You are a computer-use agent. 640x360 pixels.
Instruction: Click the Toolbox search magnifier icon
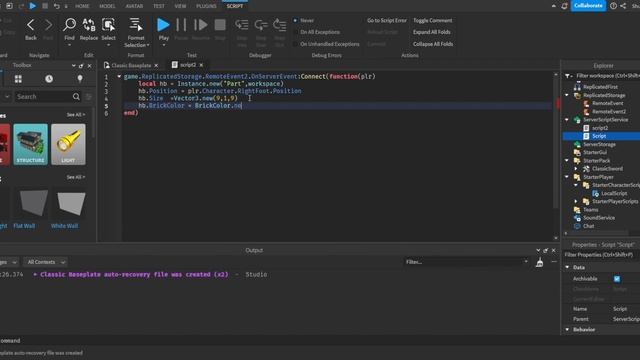(76, 97)
